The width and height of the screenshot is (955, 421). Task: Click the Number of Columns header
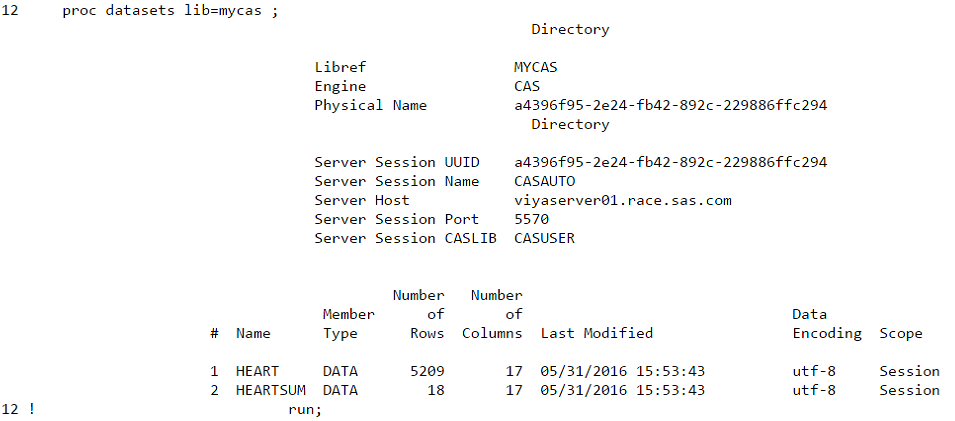click(x=492, y=314)
